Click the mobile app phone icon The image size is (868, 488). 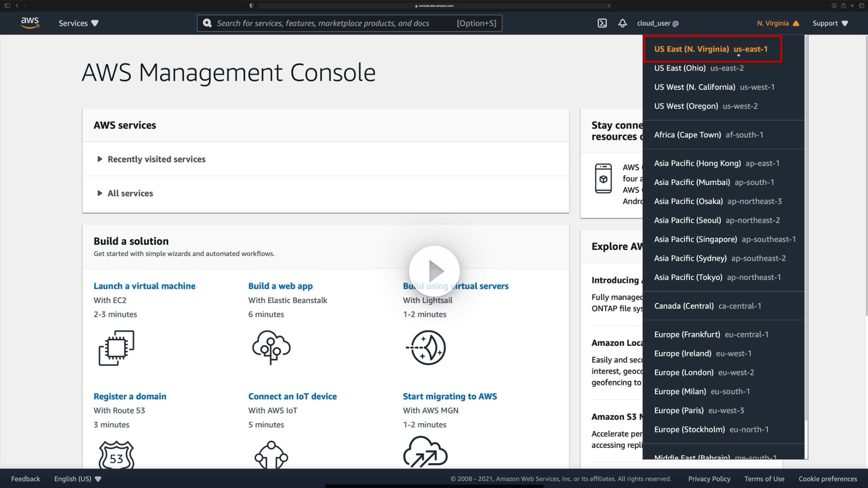[x=603, y=179]
